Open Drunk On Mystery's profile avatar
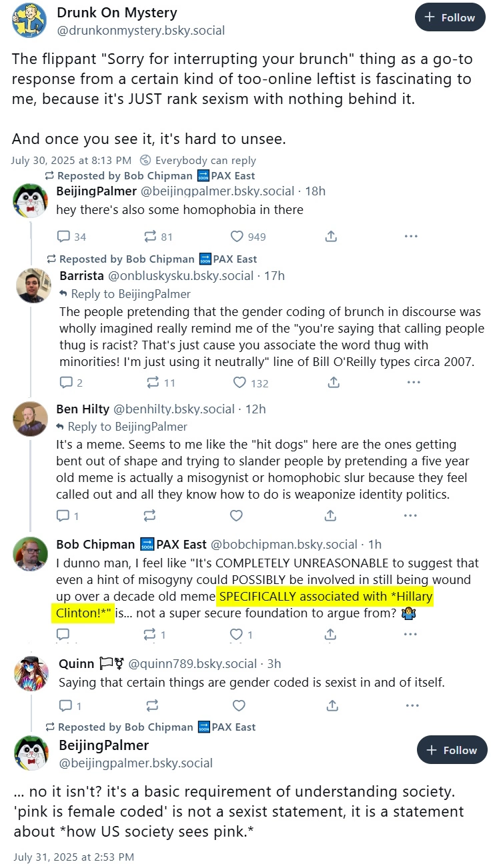Viewport: 497px width, 868px height. pyautogui.click(x=29, y=20)
